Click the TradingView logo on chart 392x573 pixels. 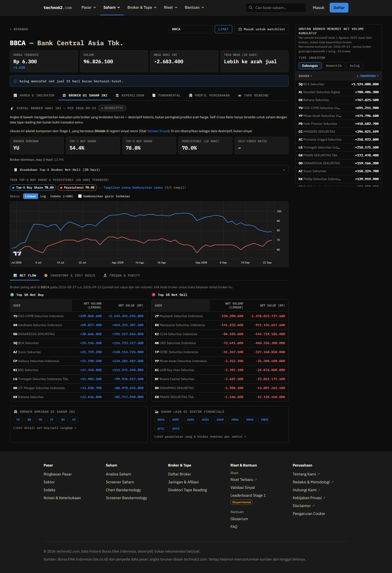17,253
